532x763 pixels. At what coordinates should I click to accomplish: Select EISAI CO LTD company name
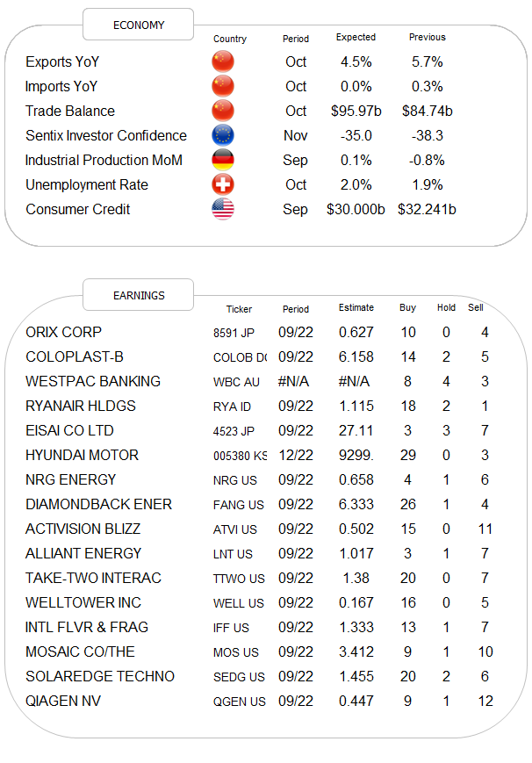[x=69, y=430]
